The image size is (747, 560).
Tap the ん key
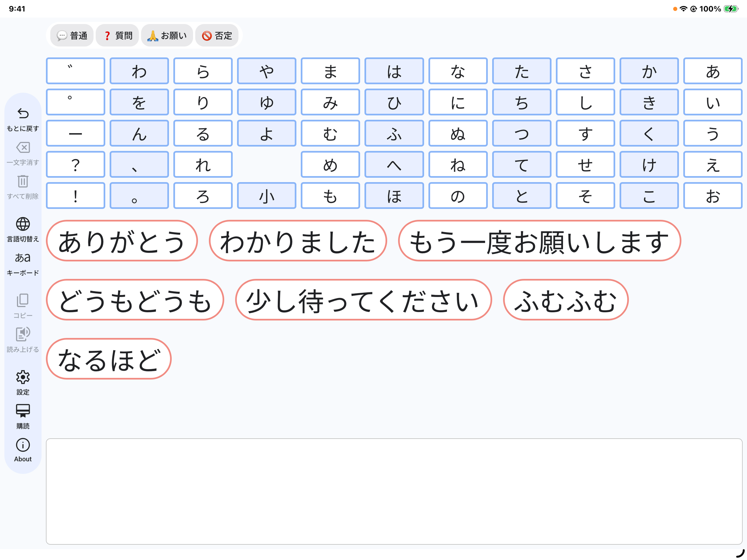(x=139, y=133)
